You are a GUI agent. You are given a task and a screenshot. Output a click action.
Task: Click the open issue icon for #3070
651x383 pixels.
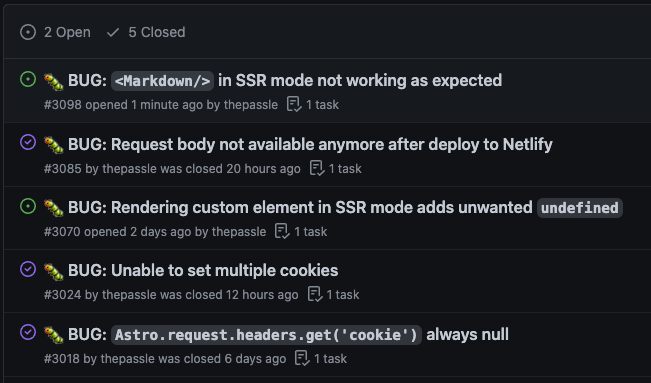pyautogui.click(x=28, y=206)
